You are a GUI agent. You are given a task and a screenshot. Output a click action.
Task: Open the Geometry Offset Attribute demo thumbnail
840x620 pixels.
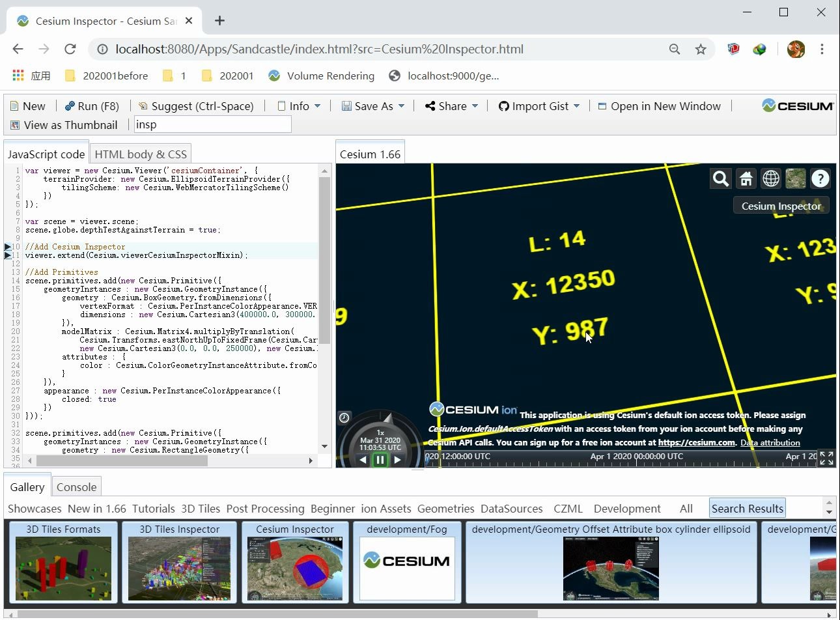click(x=611, y=563)
